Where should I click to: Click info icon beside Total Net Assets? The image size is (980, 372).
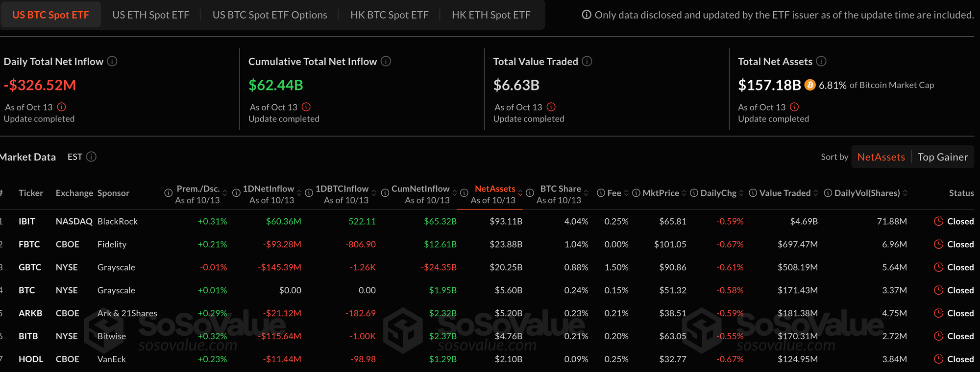tap(822, 61)
